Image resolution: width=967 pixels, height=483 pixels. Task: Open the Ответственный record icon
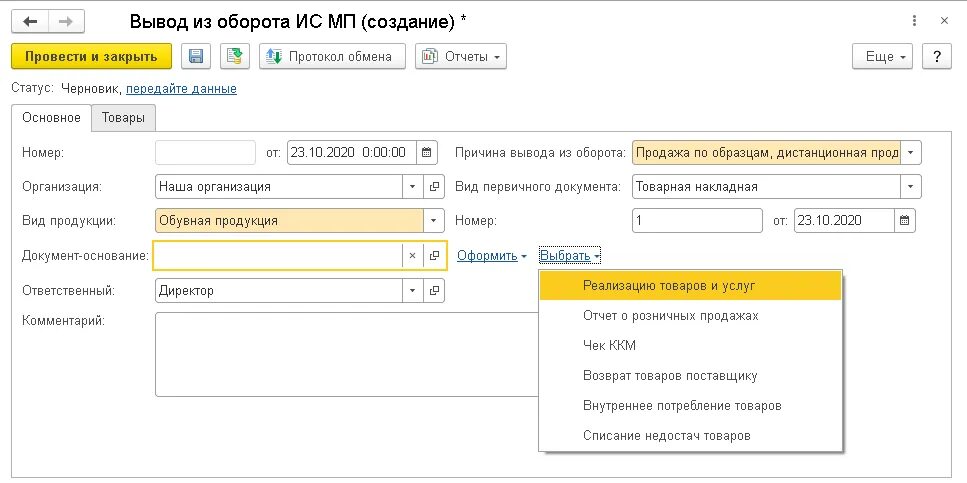pyautogui.click(x=435, y=291)
